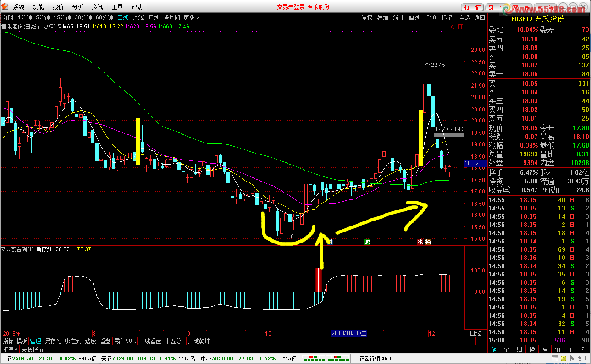The image size is (591, 364).
Task: Zoom out chart with the − button
Action: point(481,341)
